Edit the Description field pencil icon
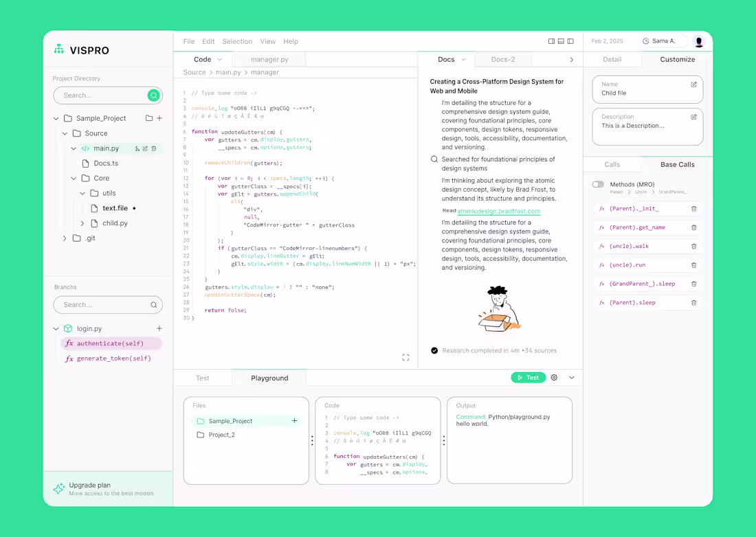The height and width of the screenshot is (537, 756). tap(694, 117)
